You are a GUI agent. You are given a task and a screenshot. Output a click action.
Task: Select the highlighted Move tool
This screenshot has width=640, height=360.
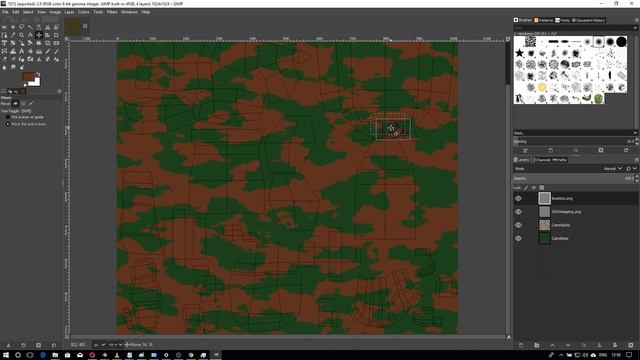click(39, 35)
